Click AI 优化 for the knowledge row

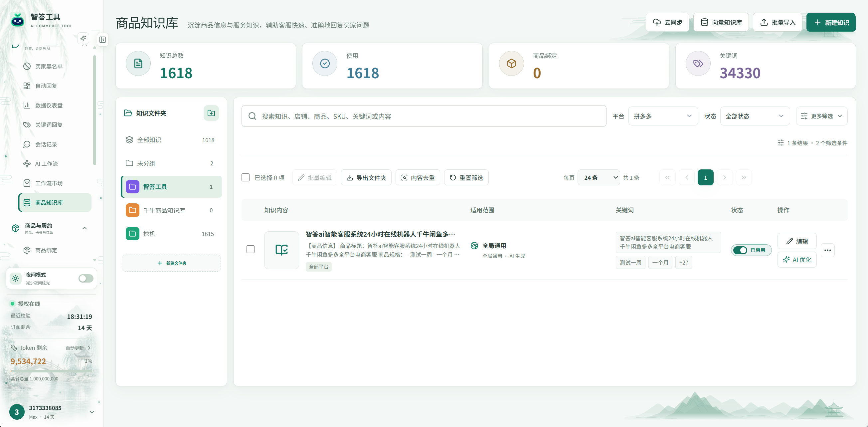coord(796,260)
